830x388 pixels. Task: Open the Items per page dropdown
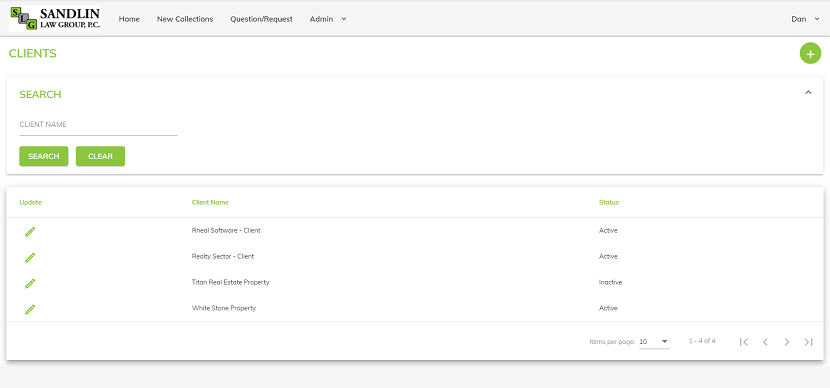654,342
